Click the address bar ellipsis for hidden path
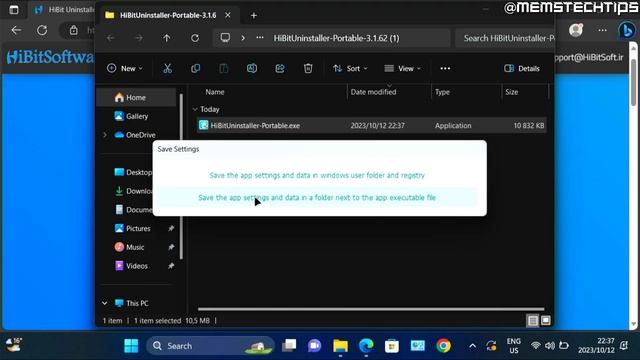 (x=260, y=38)
